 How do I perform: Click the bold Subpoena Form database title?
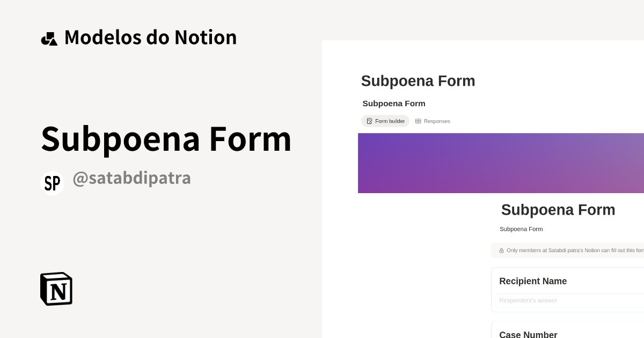point(394,104)
